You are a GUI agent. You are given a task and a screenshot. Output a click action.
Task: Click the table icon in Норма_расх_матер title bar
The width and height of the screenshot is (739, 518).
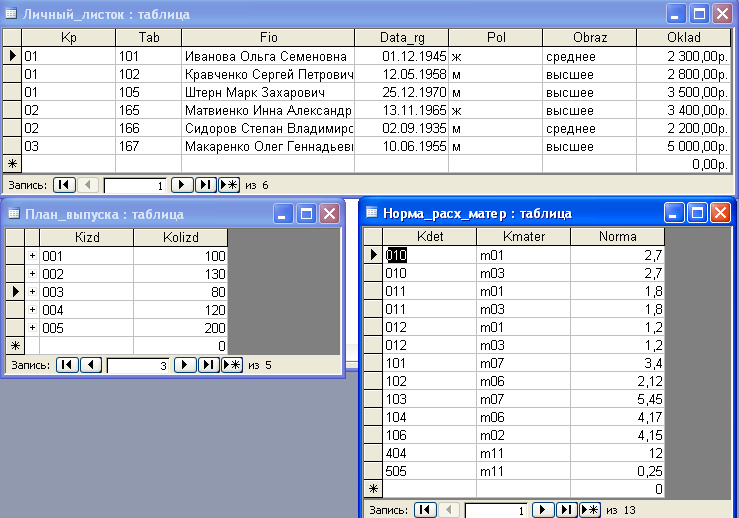coord(372,213)
